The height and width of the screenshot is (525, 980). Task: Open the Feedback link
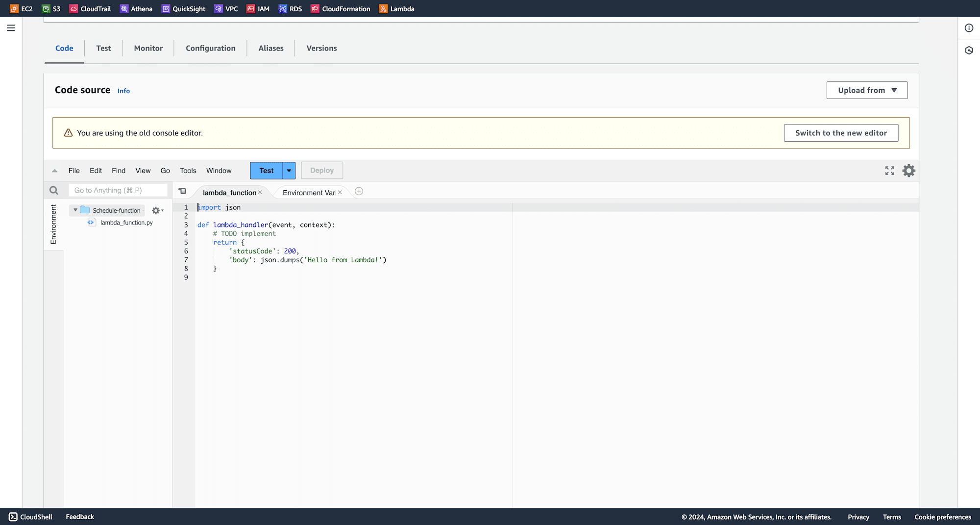point(80,517)
